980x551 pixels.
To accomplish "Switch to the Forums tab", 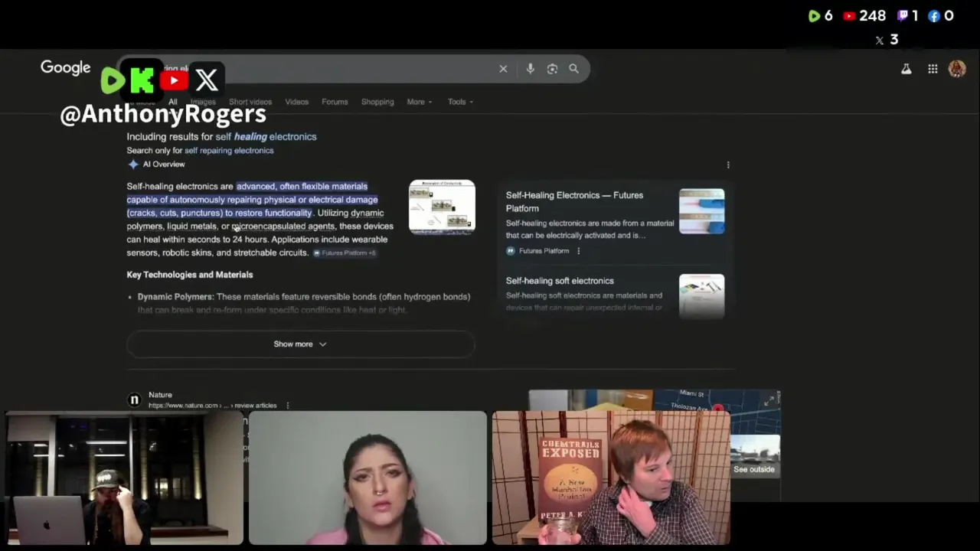I will (x=335, y=102).
